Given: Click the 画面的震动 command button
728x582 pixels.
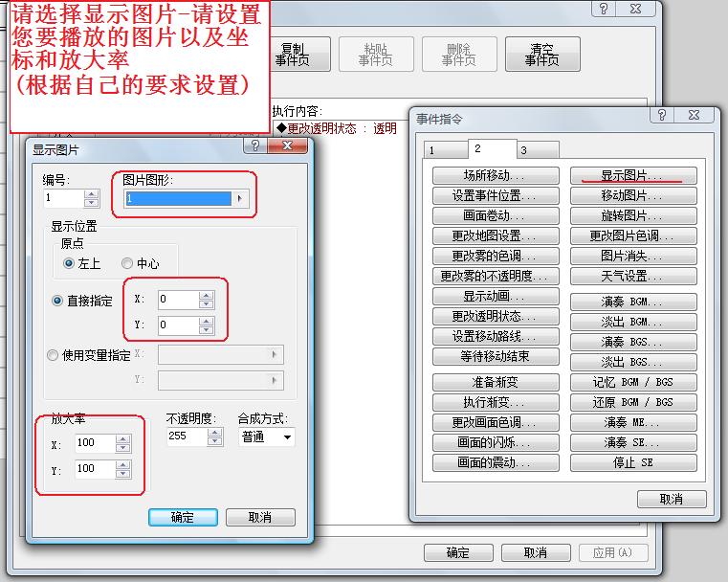Looking at the screenshot, I should [496, 462].
